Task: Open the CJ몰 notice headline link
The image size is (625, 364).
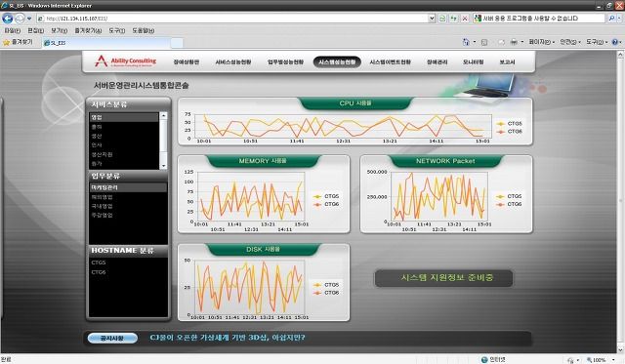Action: 228,338
